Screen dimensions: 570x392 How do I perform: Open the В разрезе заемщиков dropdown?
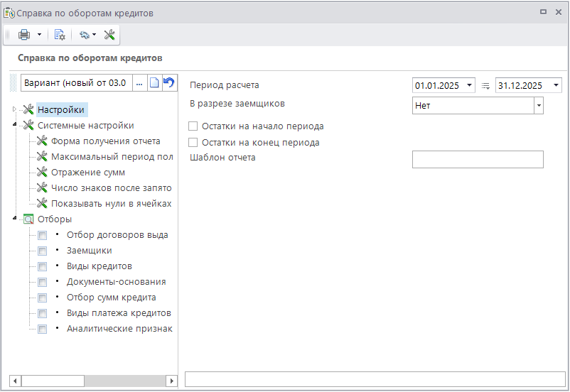tap(539, 105)
